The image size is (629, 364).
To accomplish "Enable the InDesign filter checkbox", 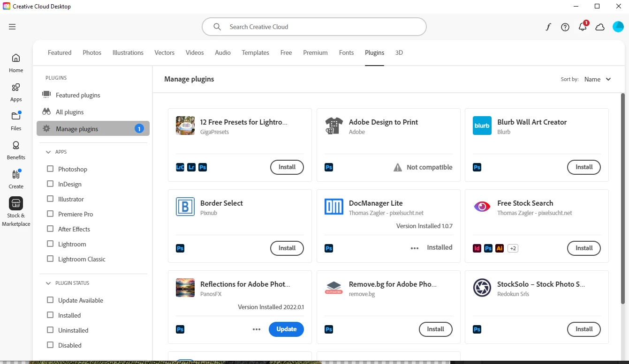I will click(50, 184).
